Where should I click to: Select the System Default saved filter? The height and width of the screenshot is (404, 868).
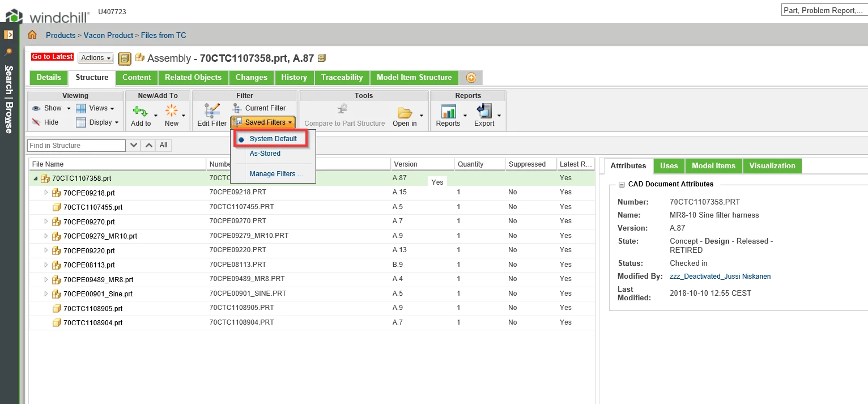click(273, 139)
